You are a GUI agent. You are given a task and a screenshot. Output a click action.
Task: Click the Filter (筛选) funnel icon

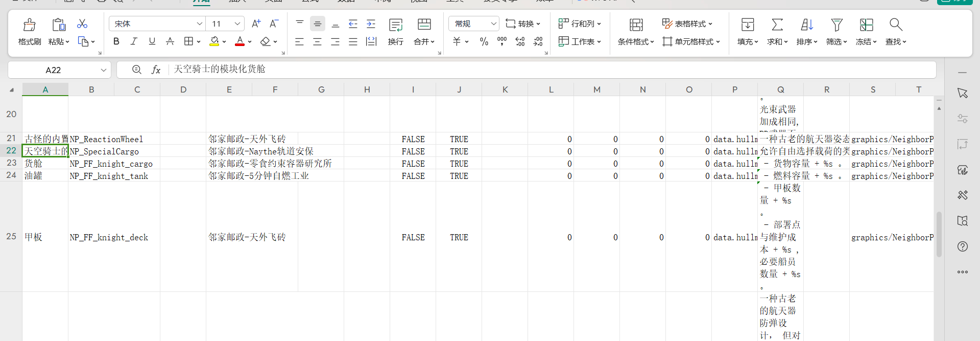coord(836,25)
